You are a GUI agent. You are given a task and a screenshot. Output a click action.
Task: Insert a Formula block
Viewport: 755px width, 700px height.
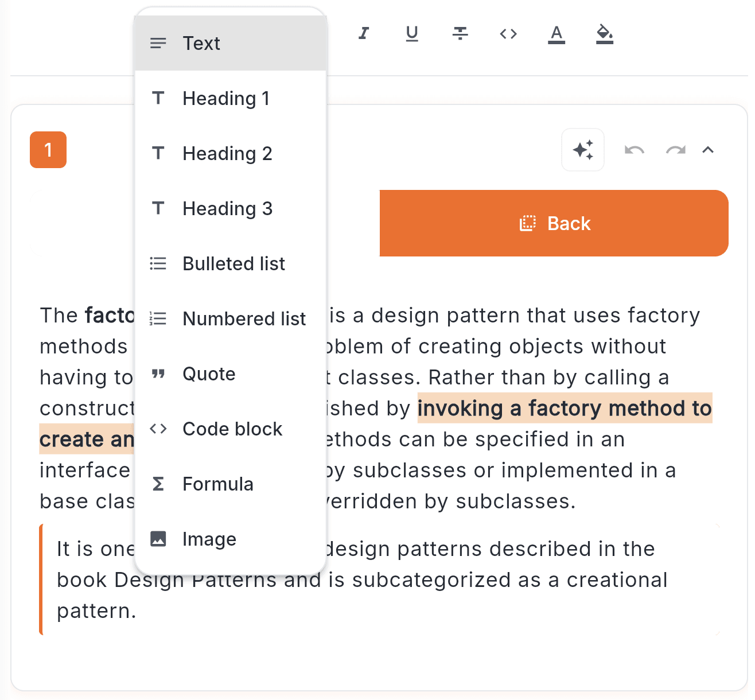218,484
